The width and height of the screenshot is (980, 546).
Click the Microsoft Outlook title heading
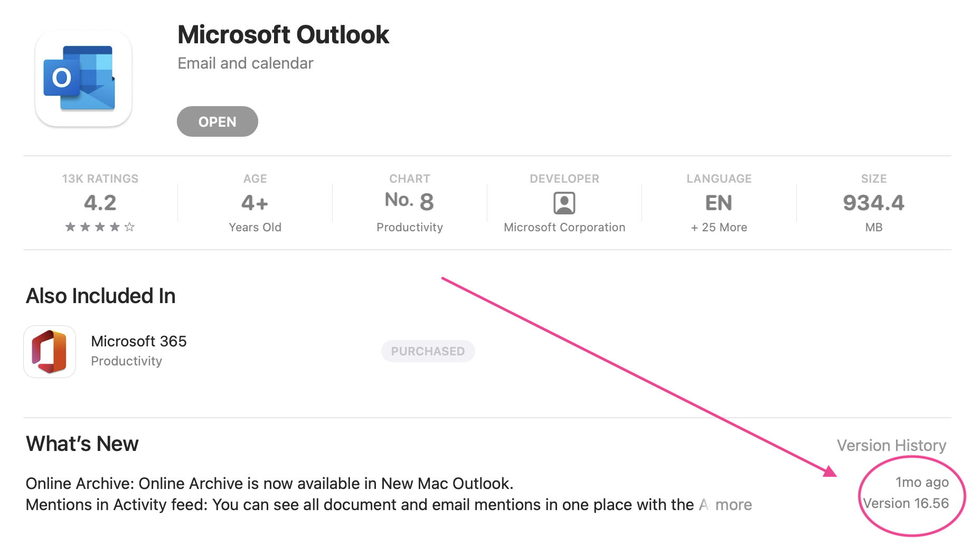[283, 35]
